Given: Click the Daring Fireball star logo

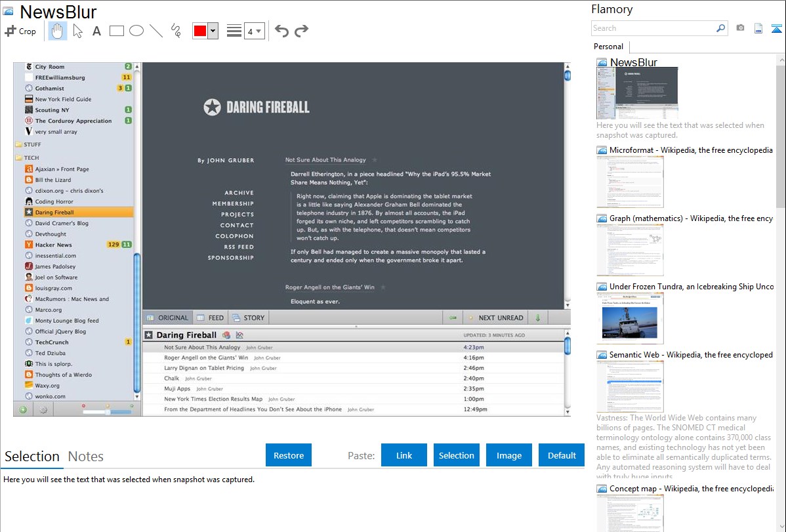Looking at the screenshot, I should coord(212,108).
